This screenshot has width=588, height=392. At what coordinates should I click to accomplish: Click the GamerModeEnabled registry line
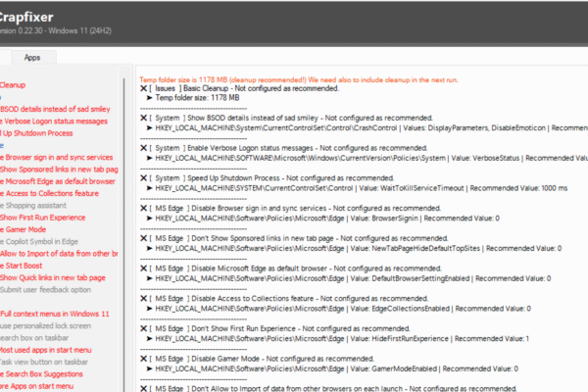point(332,368)
